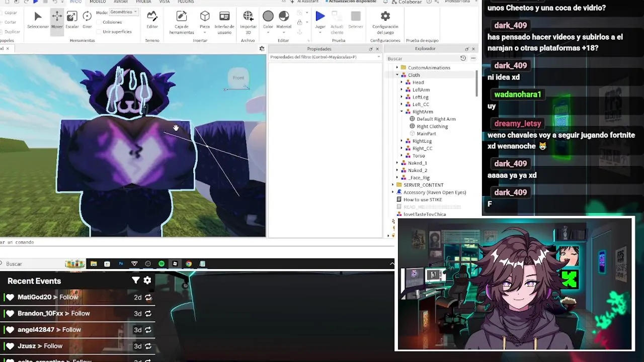Replay Jzusz follow alert
This screenshot has width=644, height=362.
point(148,346)
